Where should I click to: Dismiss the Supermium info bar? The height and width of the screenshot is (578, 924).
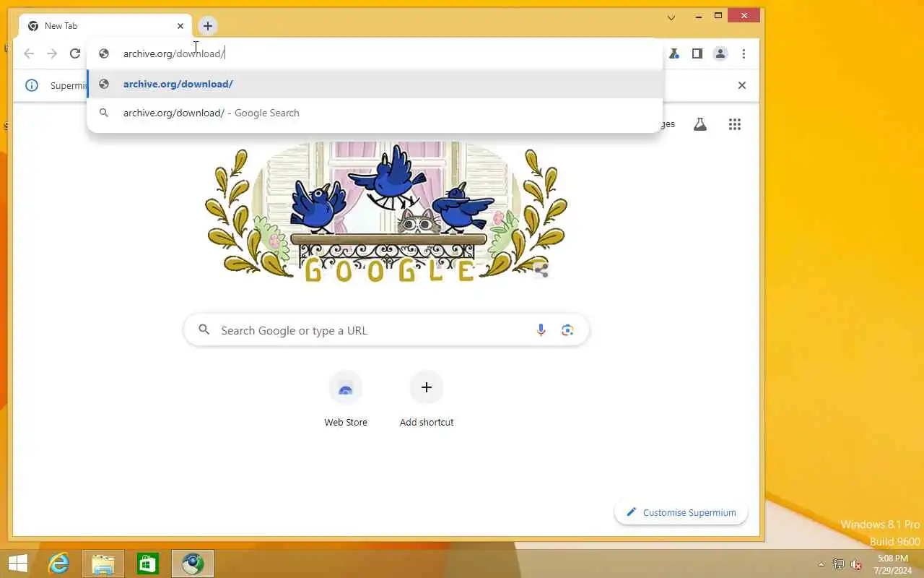(x=741, y=85)
